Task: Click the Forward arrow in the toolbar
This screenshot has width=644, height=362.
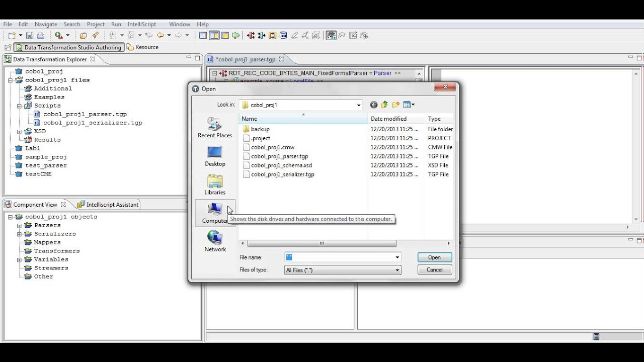Action: click(178, 35)
